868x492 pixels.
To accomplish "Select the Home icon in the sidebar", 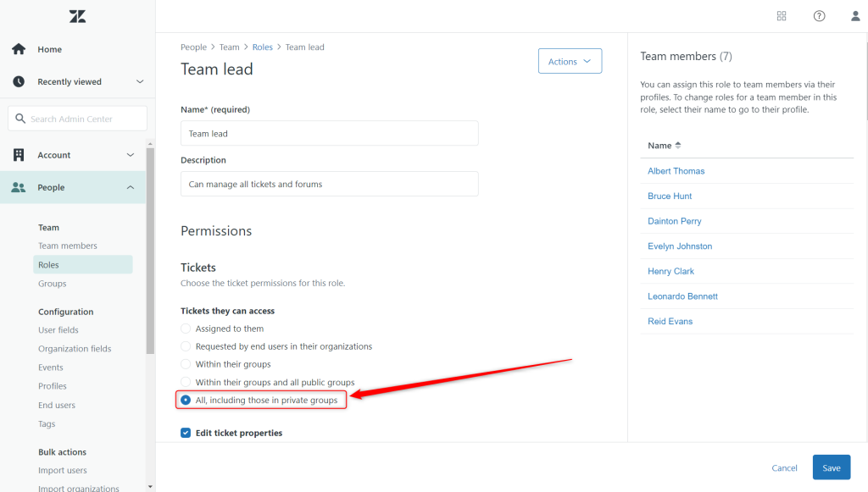I will coord(18,49).
